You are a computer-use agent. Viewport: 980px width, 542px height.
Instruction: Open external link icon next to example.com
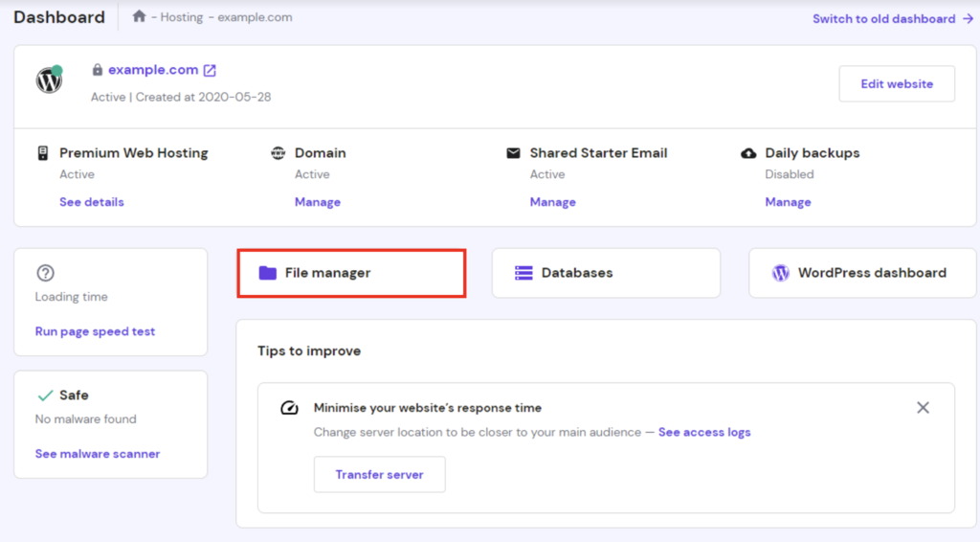pyautogui.click(x=210, y=70)
